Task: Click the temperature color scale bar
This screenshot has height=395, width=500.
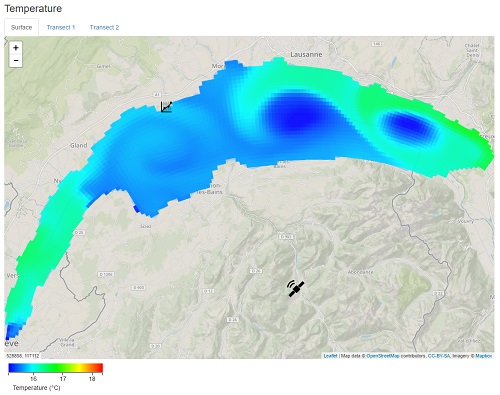Action: (x=56, y=368)
